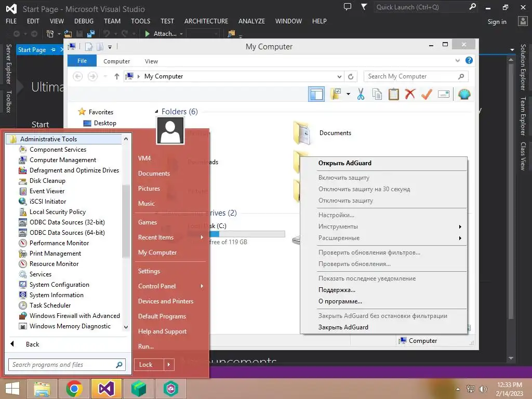Viewport: 532px width, 399px height.
Task: Open Task Scheduler from Administrative Tools
Action: tap(50, 305)
